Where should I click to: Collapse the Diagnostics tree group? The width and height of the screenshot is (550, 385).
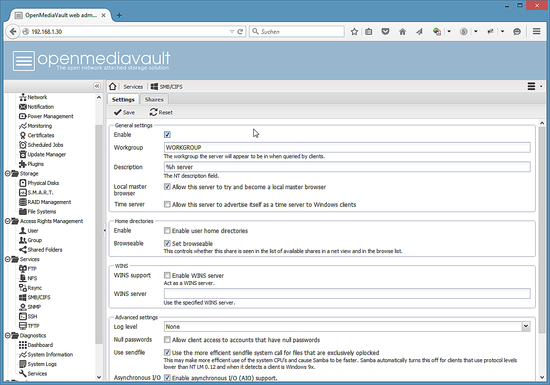[7, 336]
